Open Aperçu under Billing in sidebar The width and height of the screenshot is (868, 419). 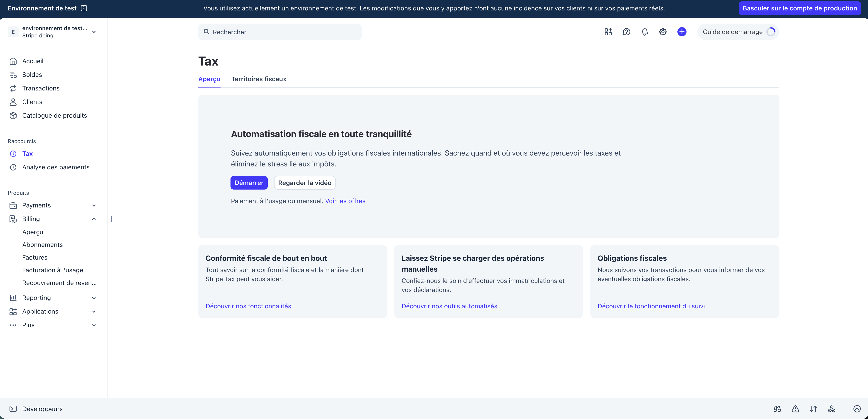tap(33, 232)
